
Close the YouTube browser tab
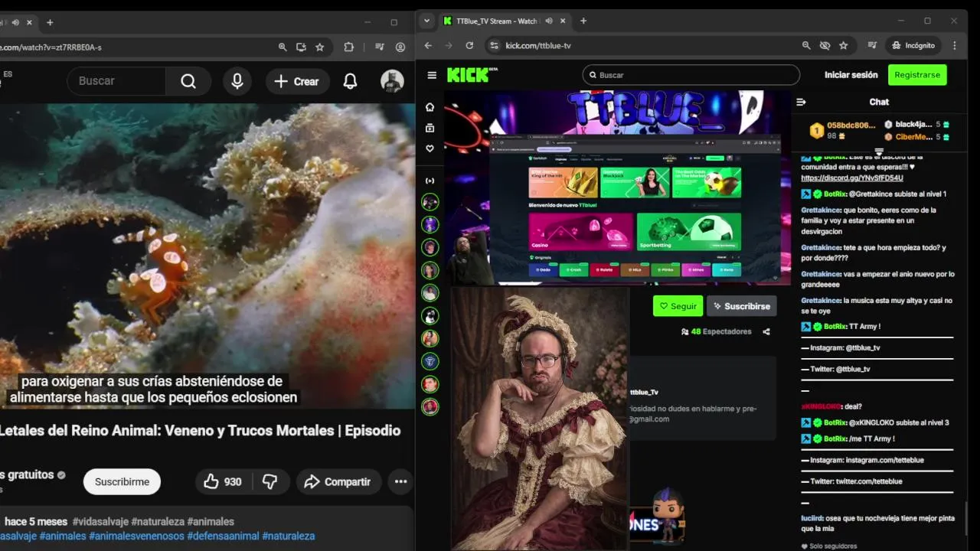coord(30,22)
